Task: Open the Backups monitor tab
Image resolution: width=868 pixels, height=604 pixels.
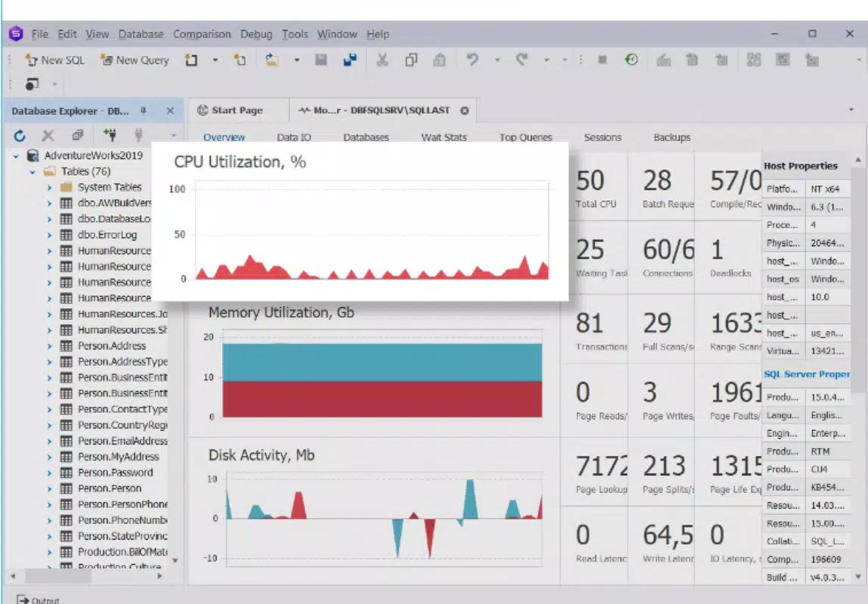Action: [672, 137]
